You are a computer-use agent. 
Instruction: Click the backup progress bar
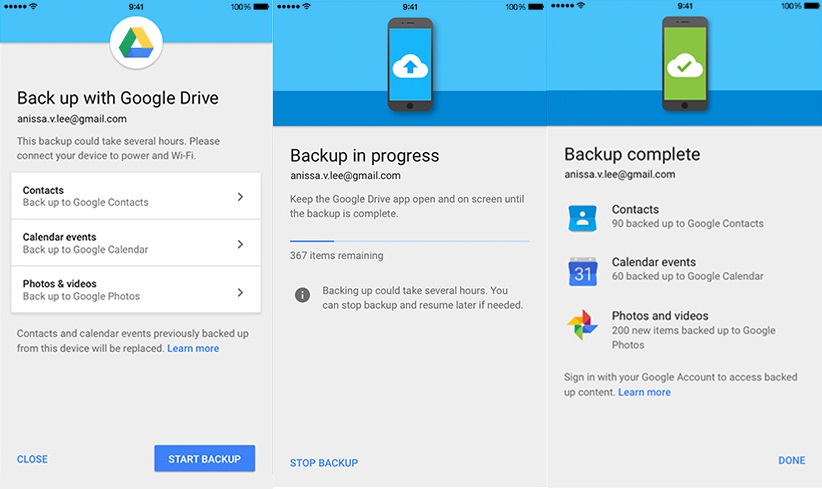coord(410,241)
